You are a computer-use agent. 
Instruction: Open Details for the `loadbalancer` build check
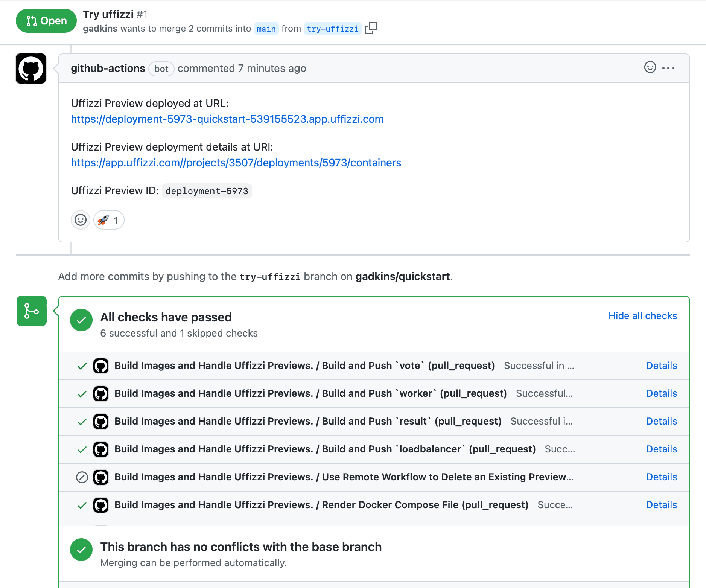(661, 449)
